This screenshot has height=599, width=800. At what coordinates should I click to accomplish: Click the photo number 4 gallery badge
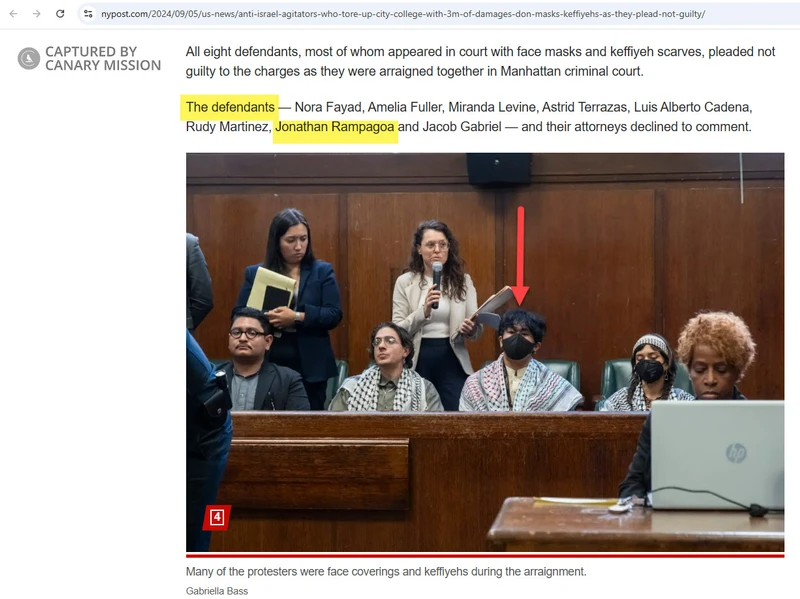point(217,517)
